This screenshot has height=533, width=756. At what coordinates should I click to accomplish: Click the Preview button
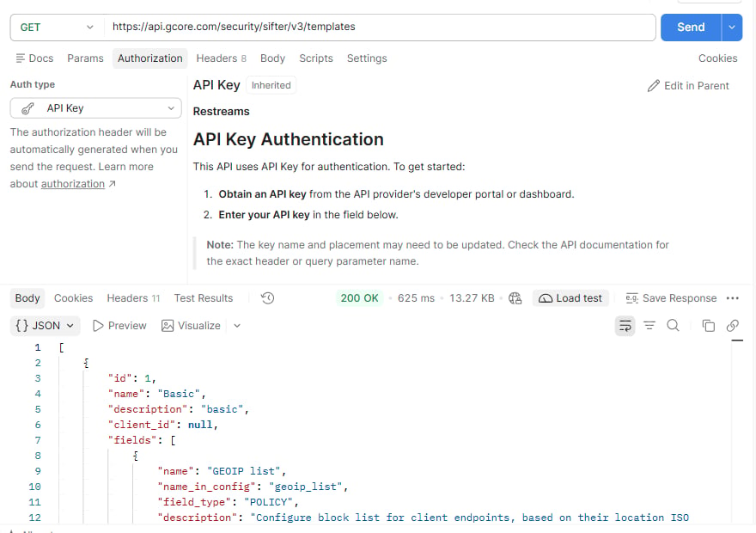119,326
